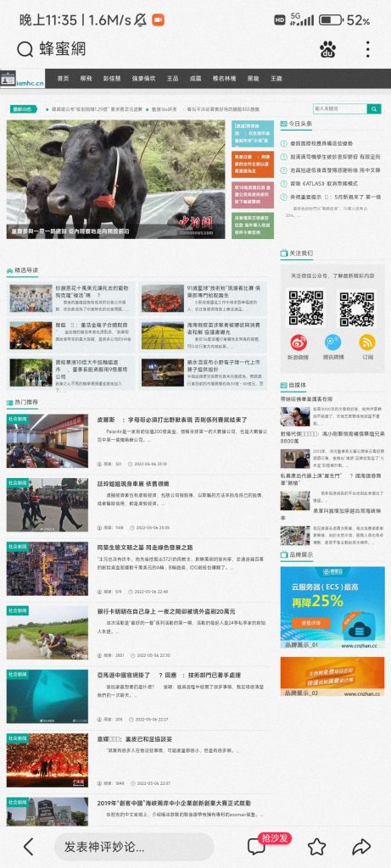Tap the 蜂蜜網 address bar text
This screenshot has height=868, width=391.
pos(63,49)
